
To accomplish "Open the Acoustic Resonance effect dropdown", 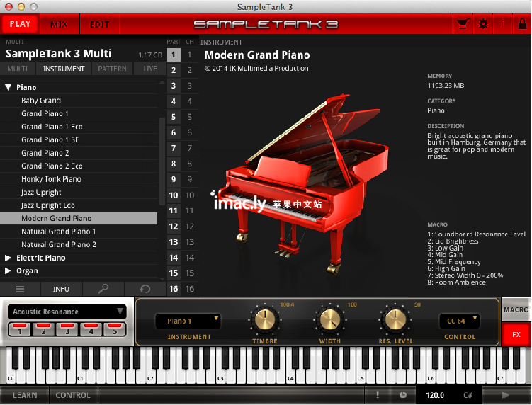I will (x=67, y=311).
